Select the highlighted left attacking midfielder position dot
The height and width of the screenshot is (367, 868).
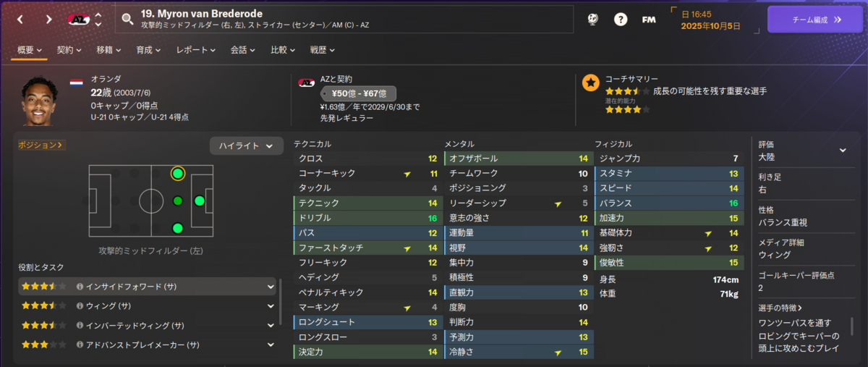coord(178,174)
